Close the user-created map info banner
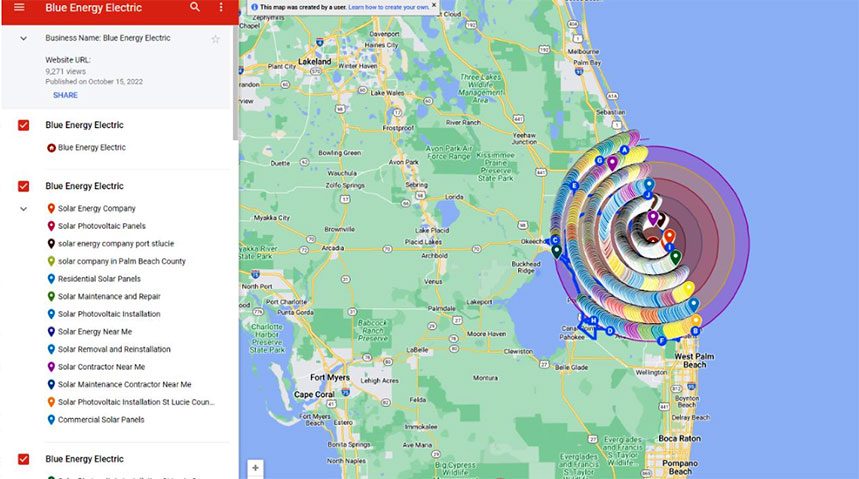859x479 pixels. tap(434, 5)
